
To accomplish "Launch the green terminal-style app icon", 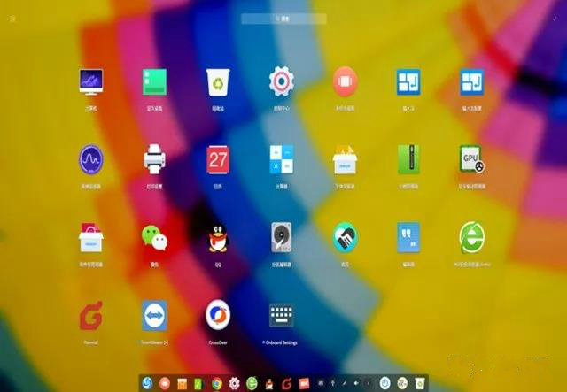I will click(x=154, y=81).
